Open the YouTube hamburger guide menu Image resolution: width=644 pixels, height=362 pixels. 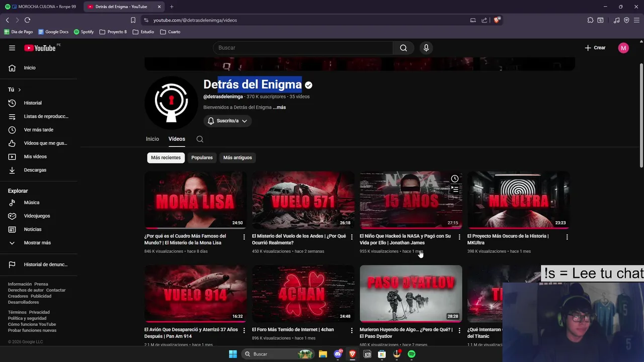pos(12,48)
